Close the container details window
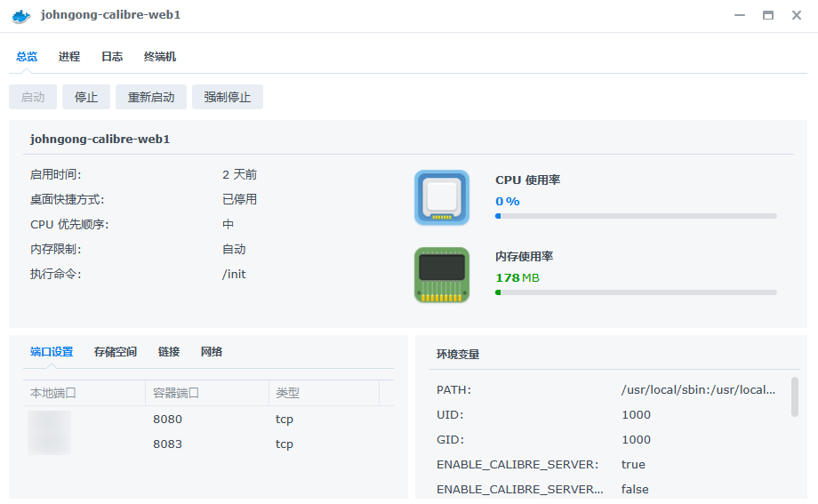Screen dimensions: 818x504 point(796,15)
